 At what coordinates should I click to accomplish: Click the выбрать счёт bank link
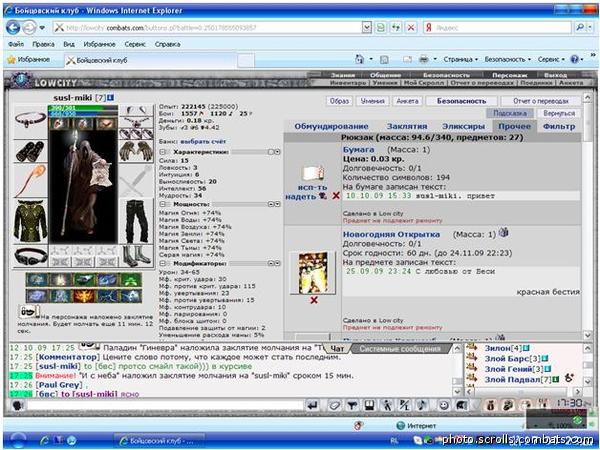[203, 142]
